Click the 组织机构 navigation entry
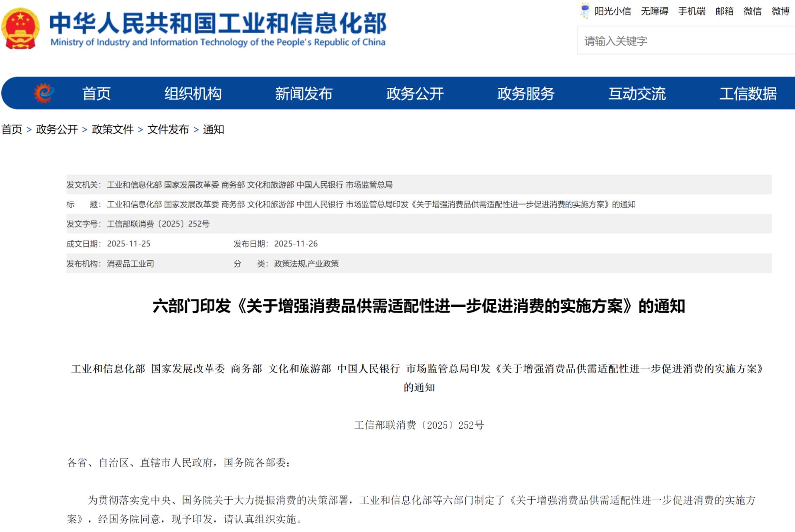This screenshot has height=532, width=795. coord(193,94)
